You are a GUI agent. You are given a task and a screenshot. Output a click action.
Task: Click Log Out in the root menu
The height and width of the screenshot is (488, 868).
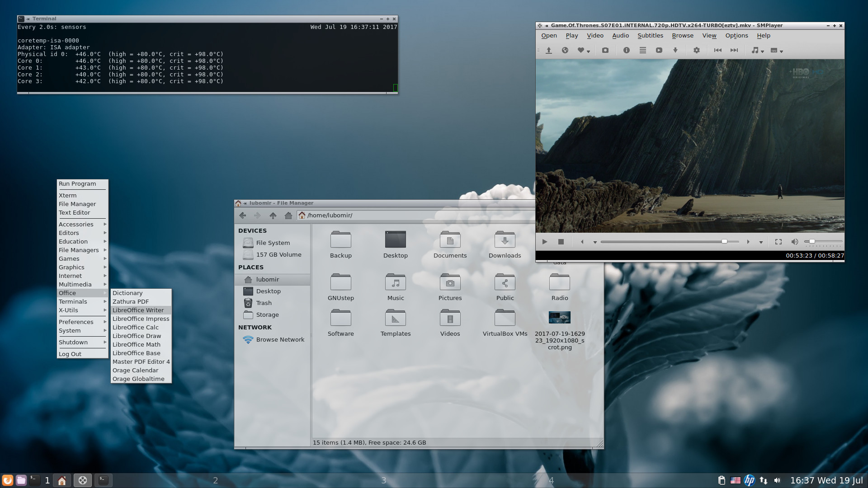coord(82,354)
